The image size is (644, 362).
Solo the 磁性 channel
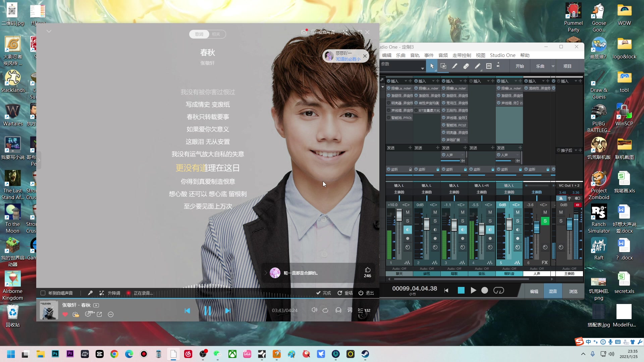click(435, 221)
